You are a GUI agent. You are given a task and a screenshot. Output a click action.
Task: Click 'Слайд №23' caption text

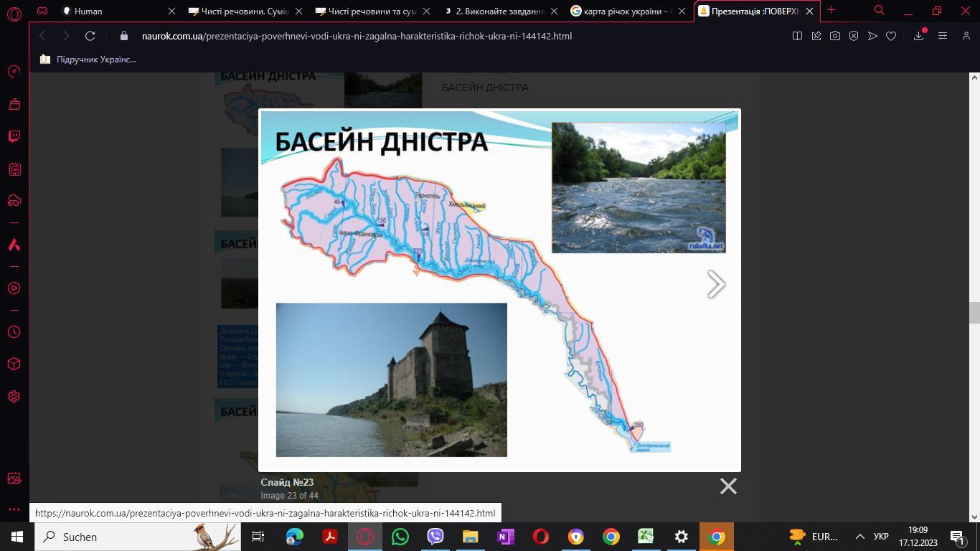coord(287,482)
